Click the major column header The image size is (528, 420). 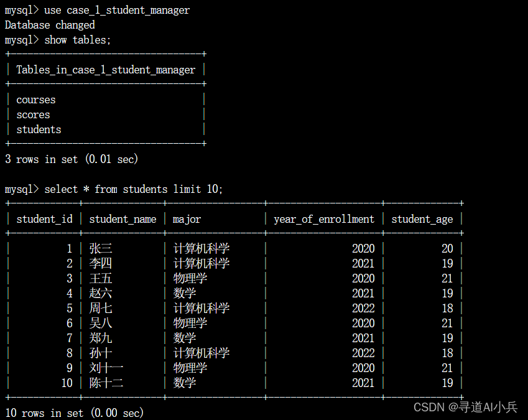click(x=187, y=219)
